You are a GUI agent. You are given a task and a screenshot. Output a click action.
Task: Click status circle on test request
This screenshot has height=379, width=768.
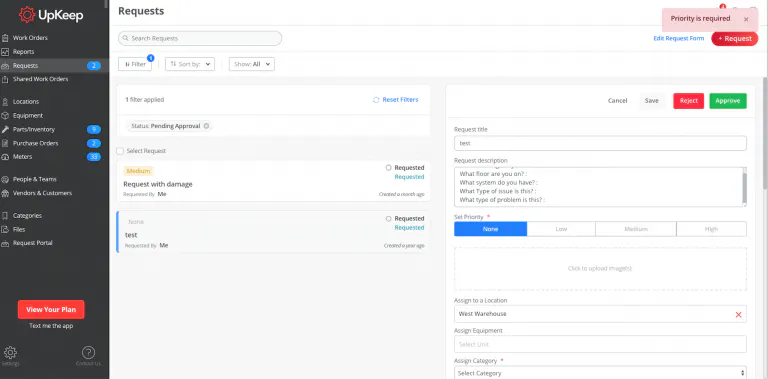click(388, 218)
